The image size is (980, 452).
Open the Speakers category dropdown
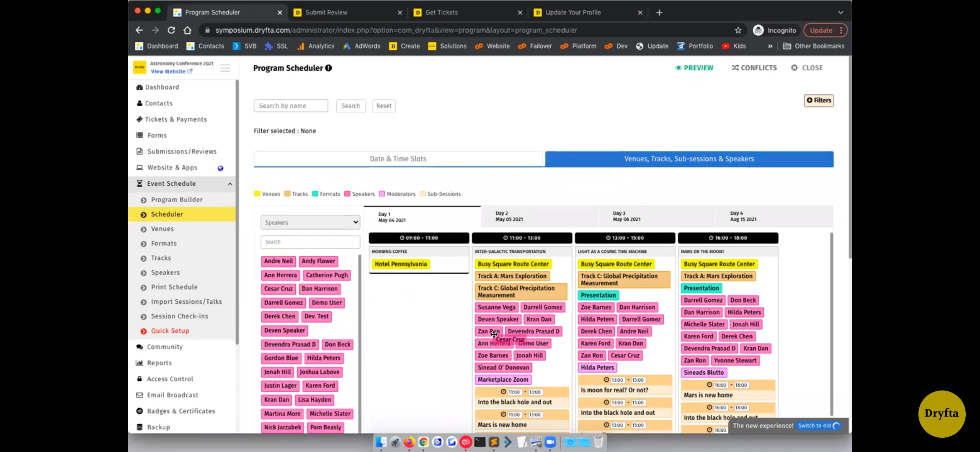point(310,222)
